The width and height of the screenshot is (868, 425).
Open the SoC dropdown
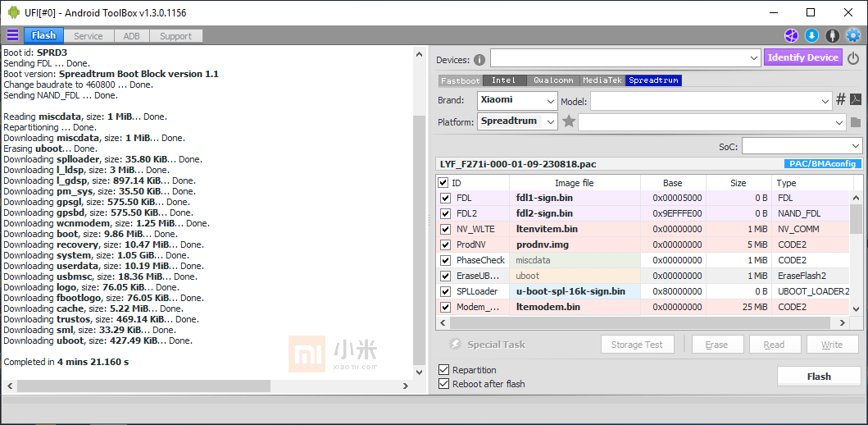802,146
